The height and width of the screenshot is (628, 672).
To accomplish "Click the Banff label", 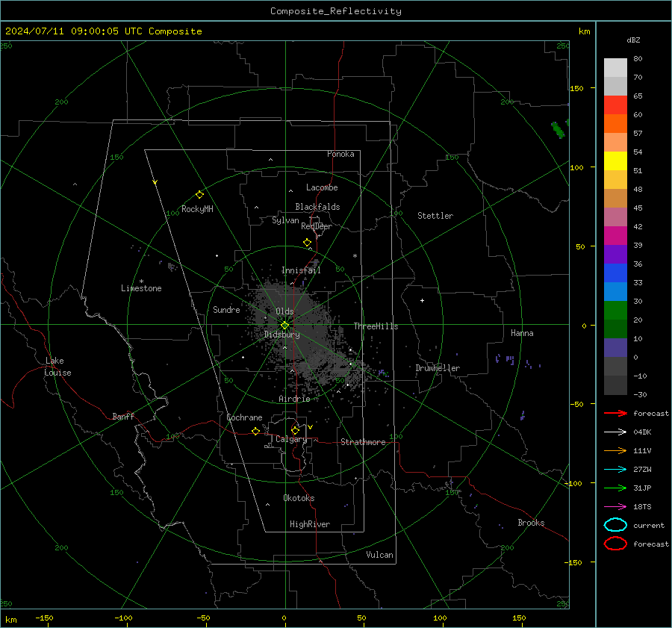I will tap(123, 416).
